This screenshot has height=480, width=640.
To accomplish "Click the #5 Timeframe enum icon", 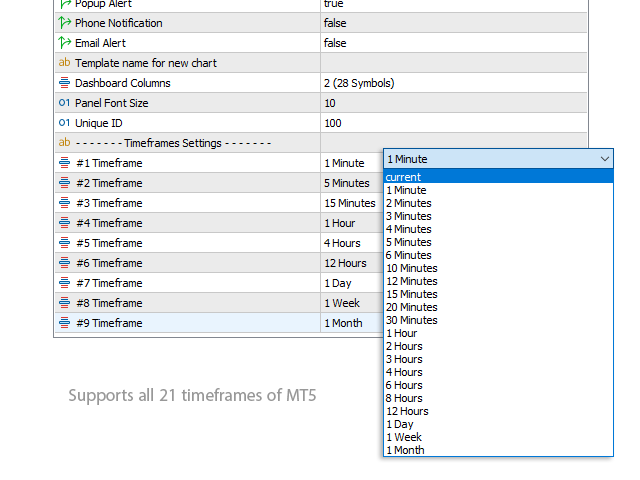I will pyautogui.click(x=64, y=242).
